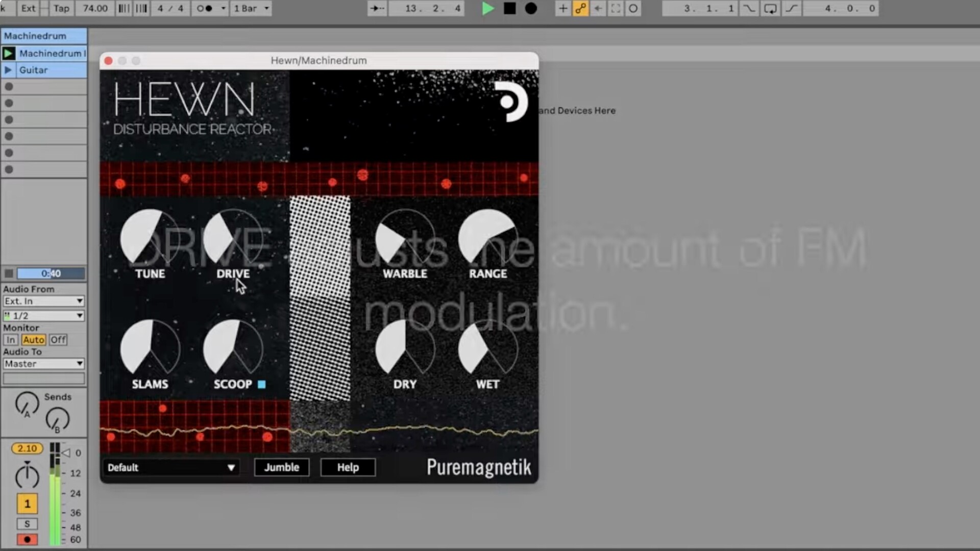Click the WARBLE knob in Hewn
980x551 pixels.
point(405,239)
